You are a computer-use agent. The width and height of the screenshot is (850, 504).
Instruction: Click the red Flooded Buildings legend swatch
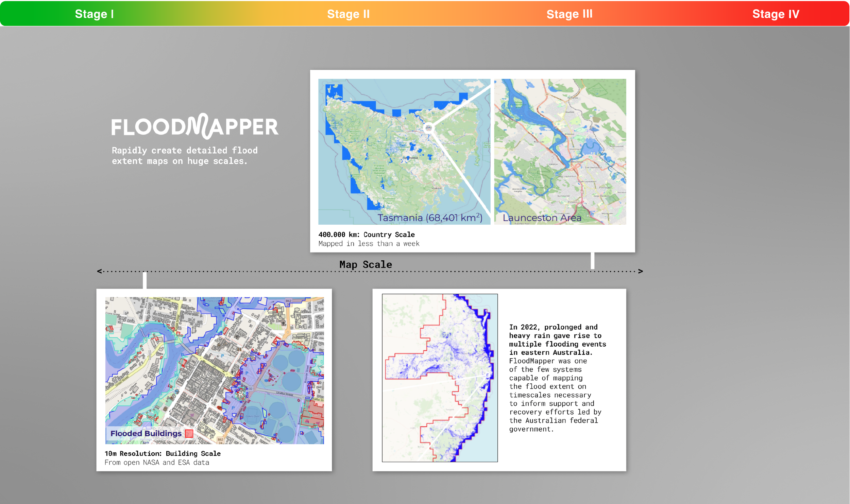189,434
